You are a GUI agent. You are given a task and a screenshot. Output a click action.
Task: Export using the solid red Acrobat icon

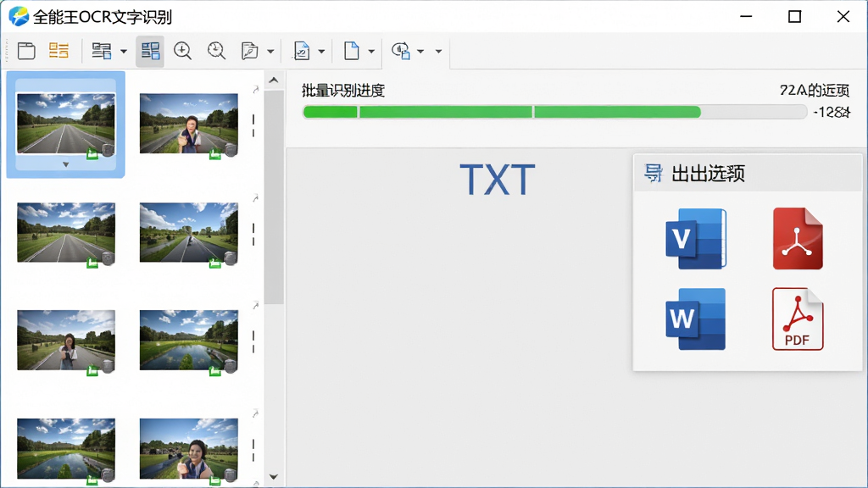(798, 238)
